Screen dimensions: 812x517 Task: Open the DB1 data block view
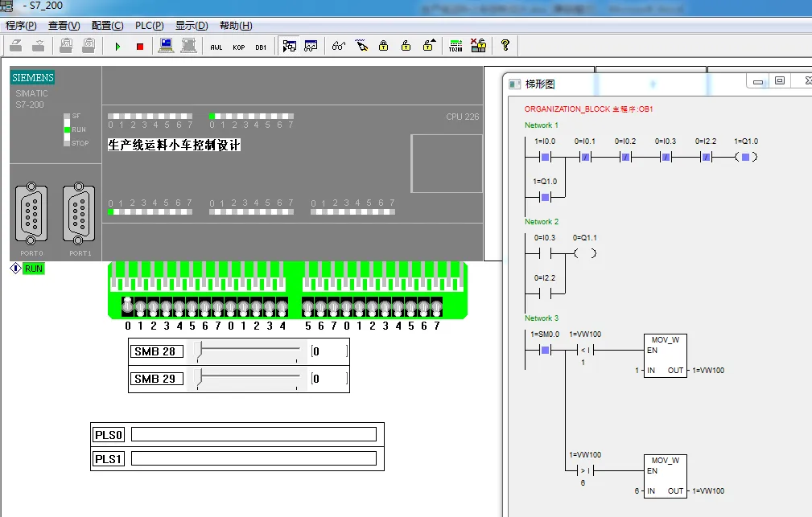[x=261, y=47]
